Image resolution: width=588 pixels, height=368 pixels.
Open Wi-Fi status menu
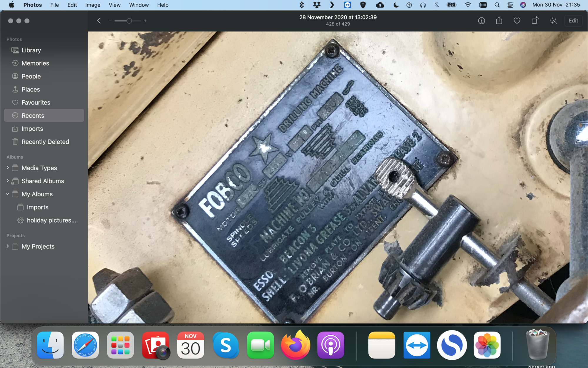click(468, 5)
